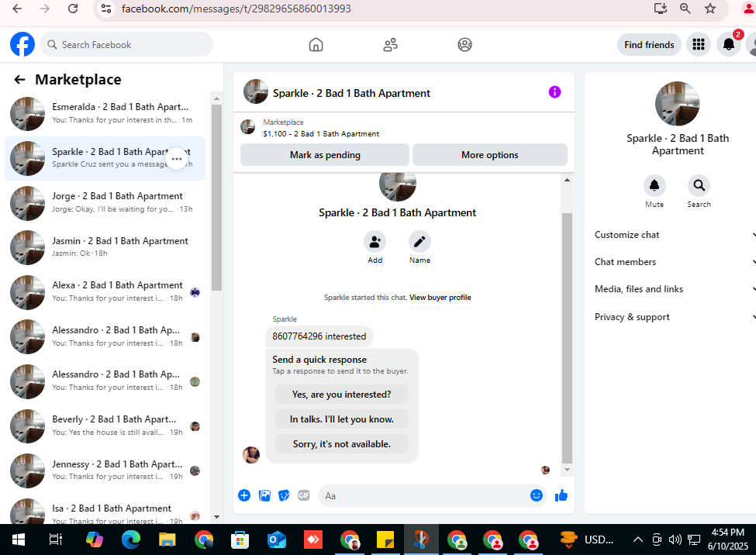Screen dimensions: 756x555
Task: Open the emoji picker
Action: tap(536, 495)
